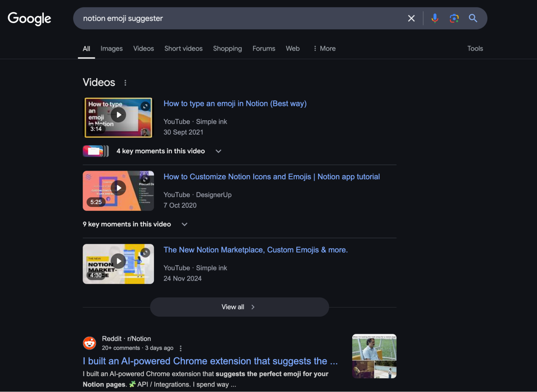This screenshot has width=537, height=392.
Task: Open Google Lens image search
Action: point(454,18)
